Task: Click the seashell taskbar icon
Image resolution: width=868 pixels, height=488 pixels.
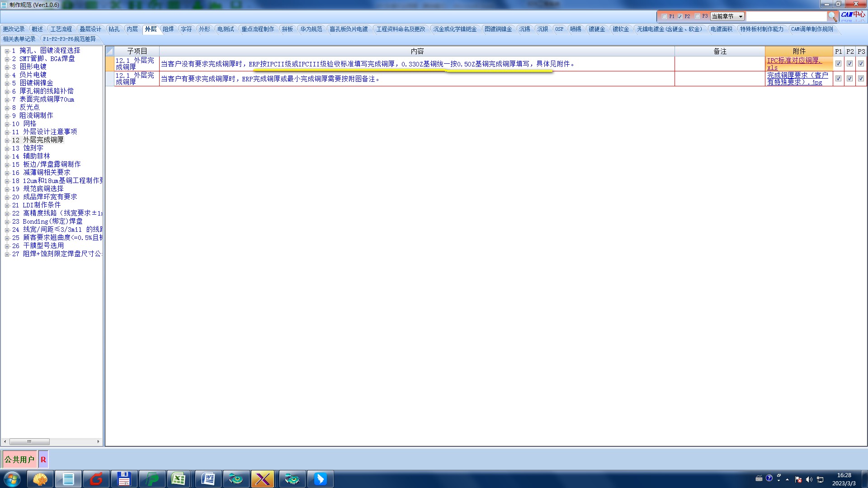Action: 40,479
